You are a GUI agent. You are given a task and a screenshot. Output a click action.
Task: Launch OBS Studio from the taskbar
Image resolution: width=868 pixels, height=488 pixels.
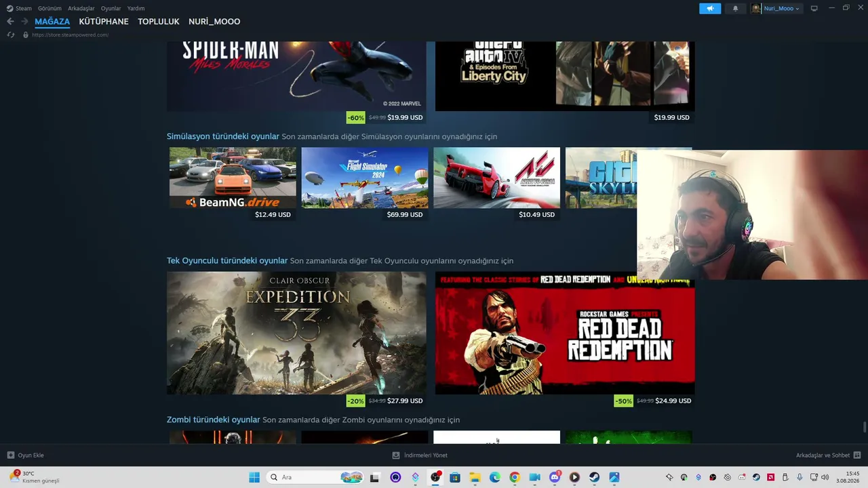[435, 477]
